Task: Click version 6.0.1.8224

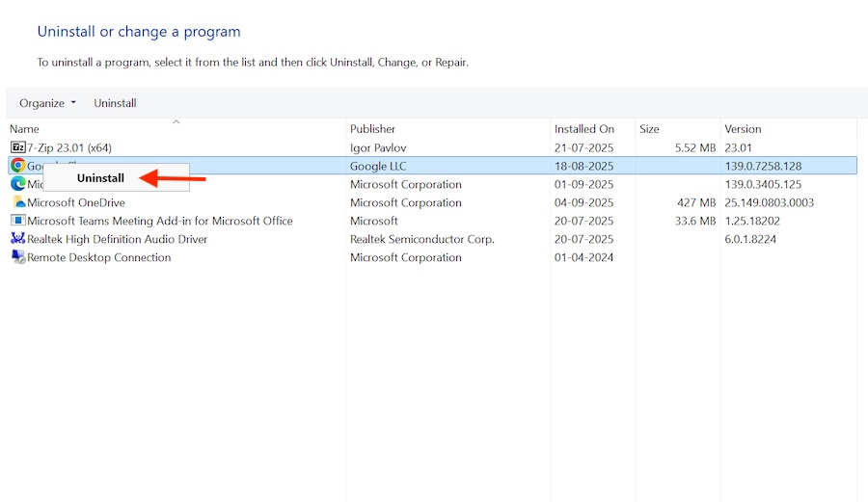Action: 750,239
